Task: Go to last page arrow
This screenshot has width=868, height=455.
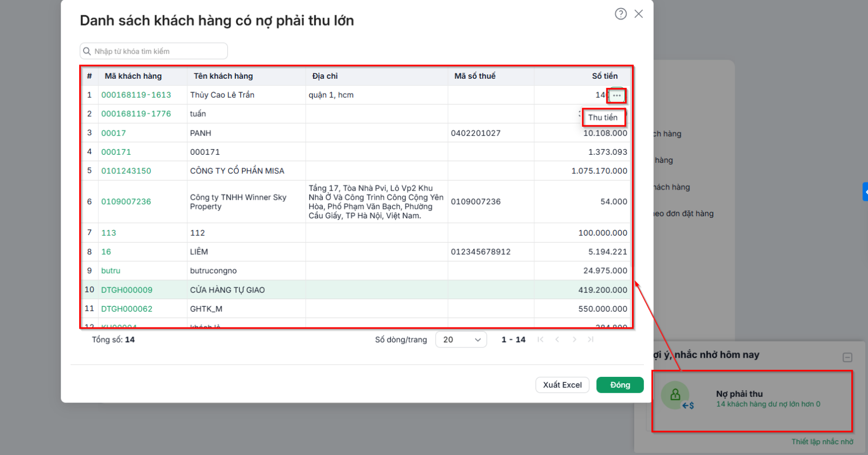Action: click(591, 339)
